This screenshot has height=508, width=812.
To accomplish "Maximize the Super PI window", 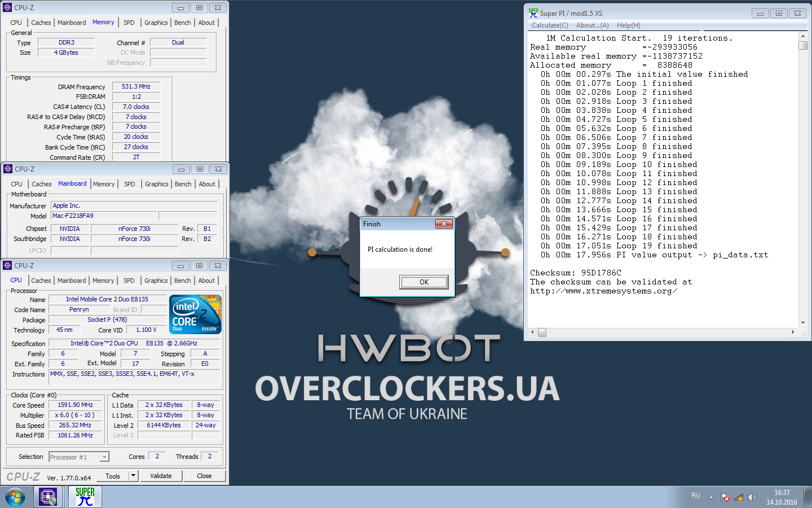I will [x=779, y=13].
